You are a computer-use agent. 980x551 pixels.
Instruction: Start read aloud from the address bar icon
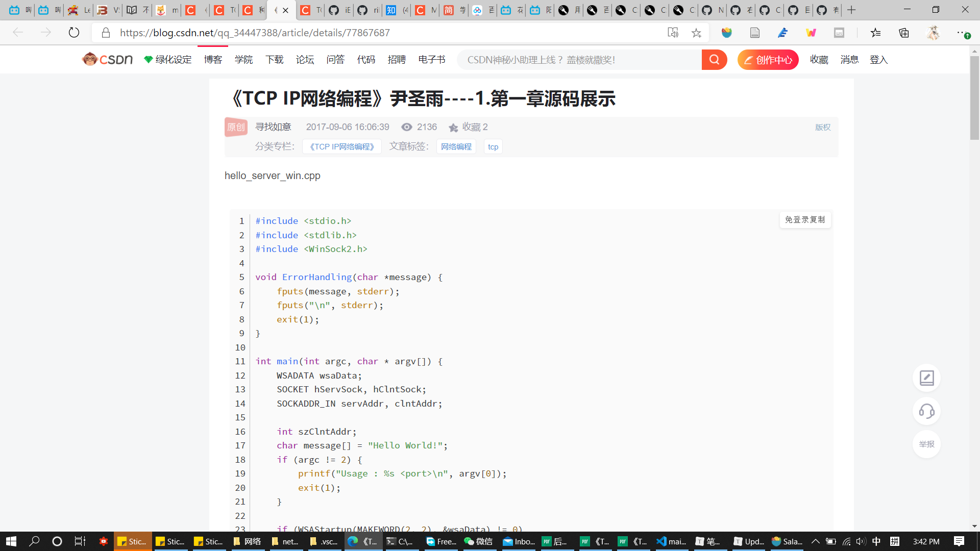pos(674,32)
